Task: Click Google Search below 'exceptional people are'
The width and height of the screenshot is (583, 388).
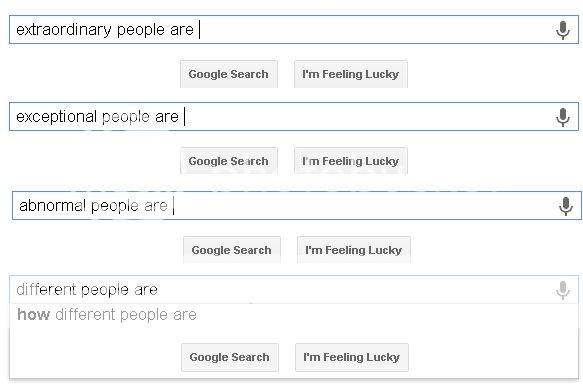Action: [229, 161]
